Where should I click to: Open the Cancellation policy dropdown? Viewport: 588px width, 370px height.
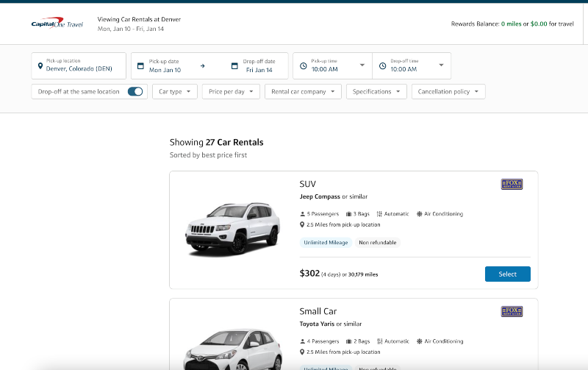point(448,92)
